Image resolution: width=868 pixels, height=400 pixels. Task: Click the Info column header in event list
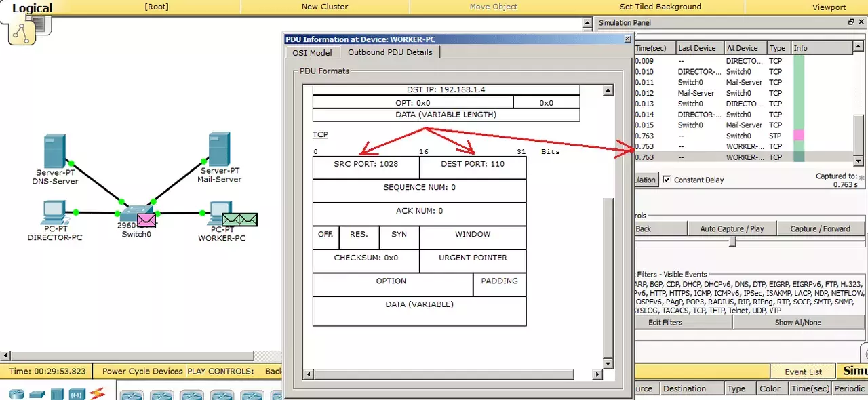(x=821, y=48)
